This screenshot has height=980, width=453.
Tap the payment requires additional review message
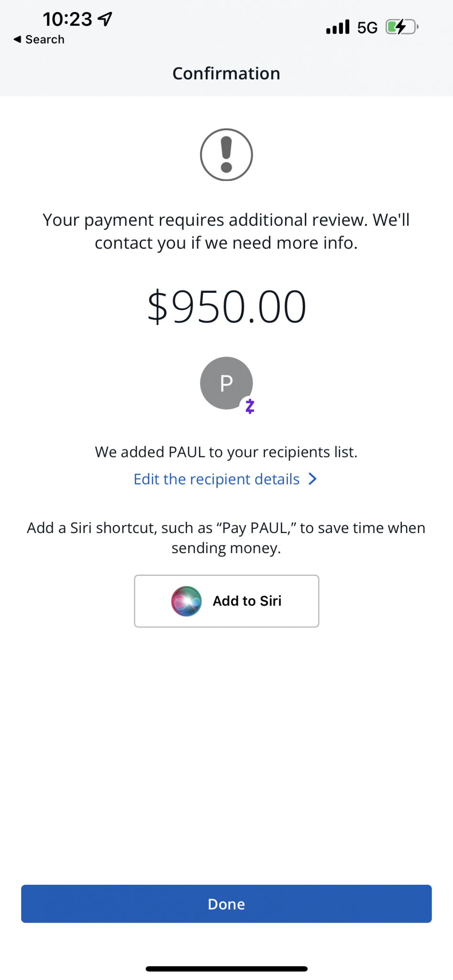tap(226, 231)
